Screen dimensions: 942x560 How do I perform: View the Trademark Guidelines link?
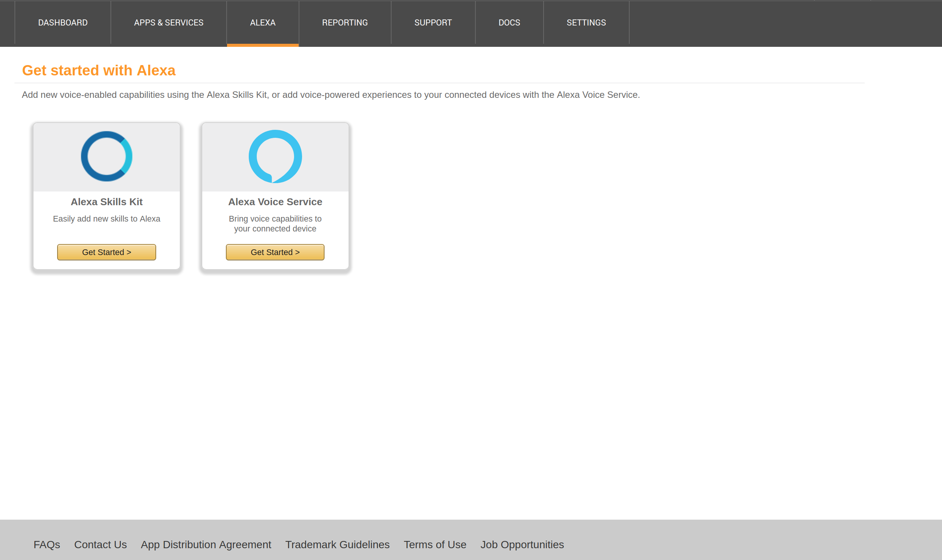pos(337,544)
